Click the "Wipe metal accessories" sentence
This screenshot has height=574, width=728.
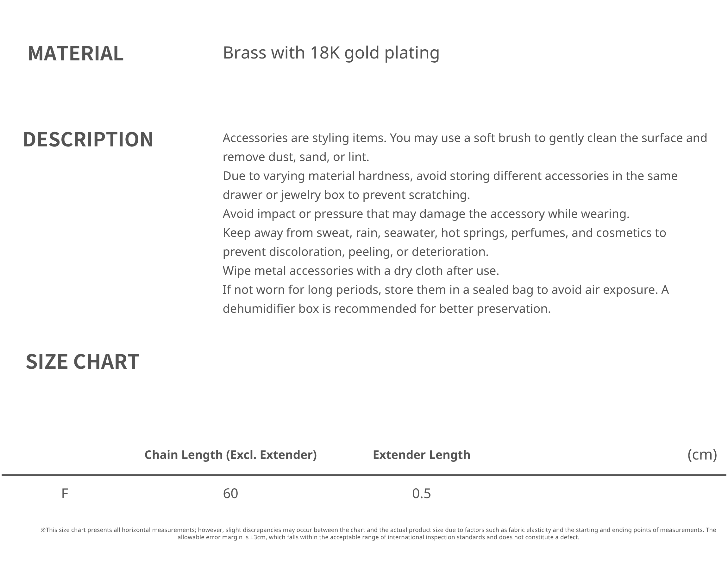pos(361,271)
